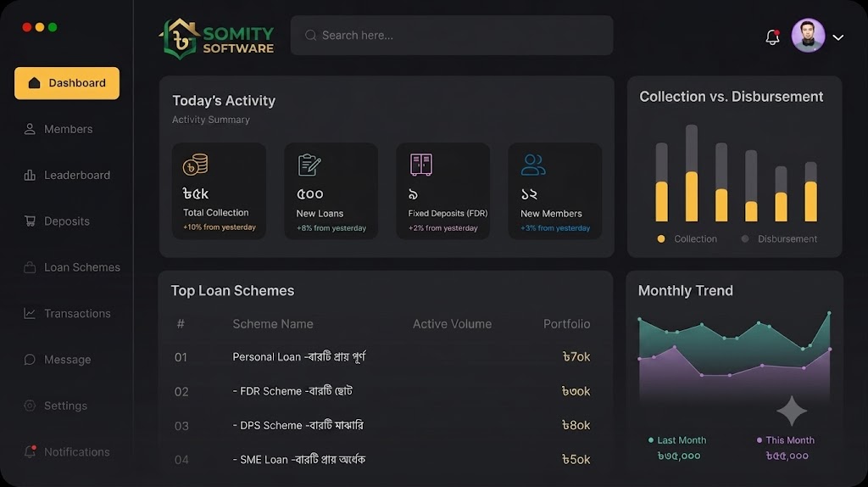
Task: Select the New Loans card
Action: tap(331, 191)
